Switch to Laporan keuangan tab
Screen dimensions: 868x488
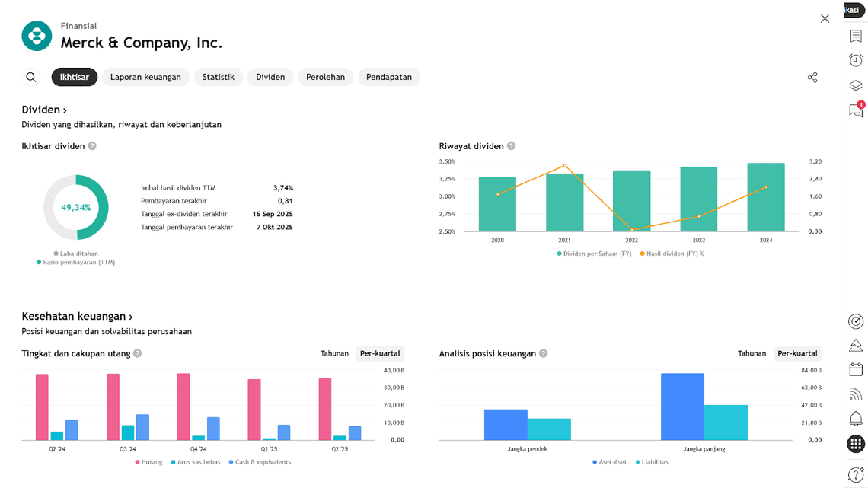coord(145,77)
